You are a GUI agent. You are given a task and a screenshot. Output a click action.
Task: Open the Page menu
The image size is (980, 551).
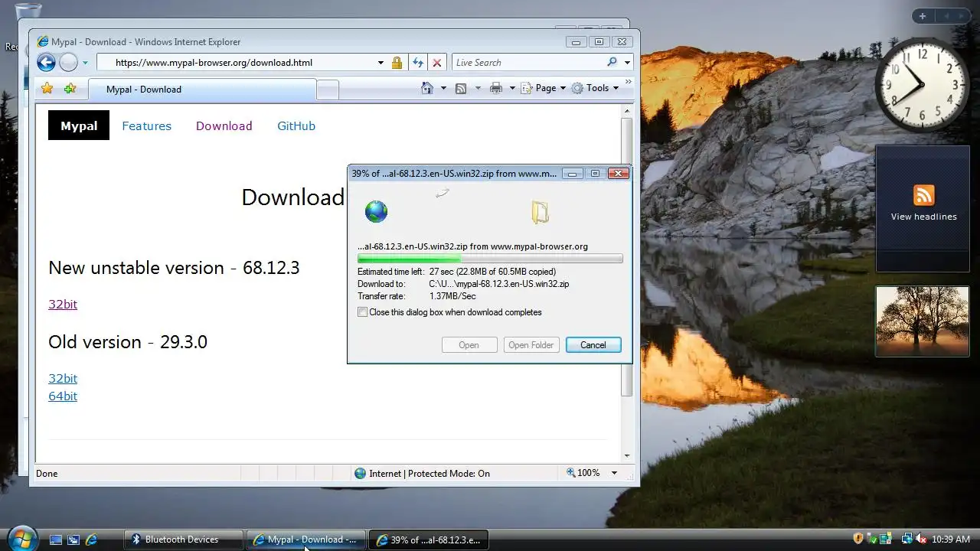pos(544,88)
